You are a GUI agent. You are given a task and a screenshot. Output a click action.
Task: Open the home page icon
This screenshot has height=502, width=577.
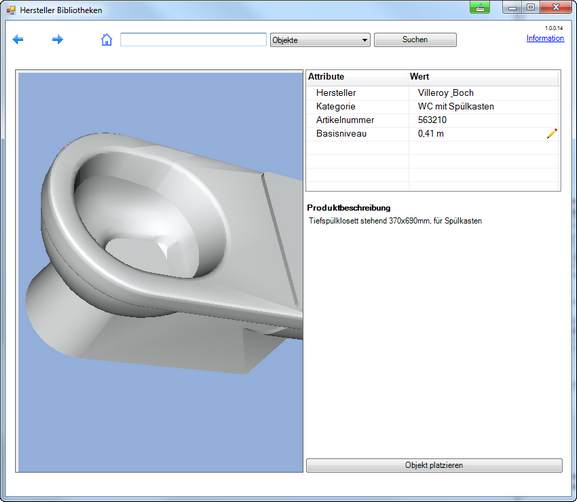(x=106, y=39)
